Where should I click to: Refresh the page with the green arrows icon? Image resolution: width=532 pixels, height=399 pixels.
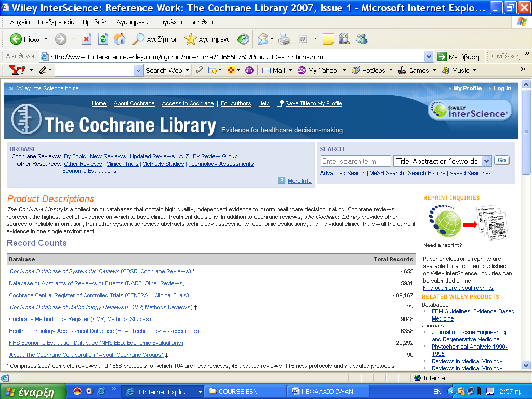[x=103, y=39]
